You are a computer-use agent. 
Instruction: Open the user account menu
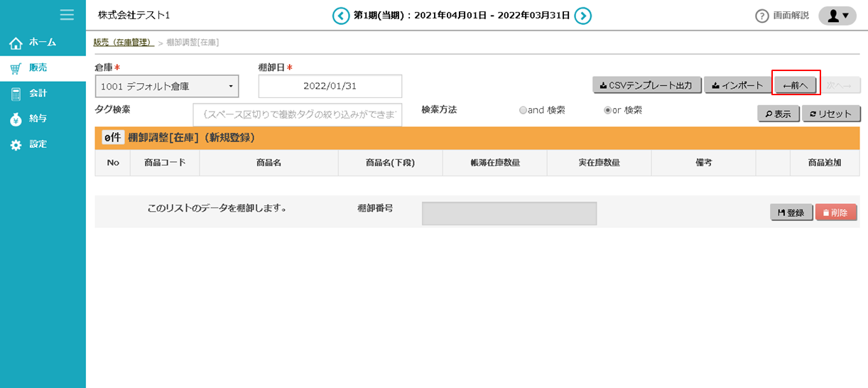click(837, 16)
